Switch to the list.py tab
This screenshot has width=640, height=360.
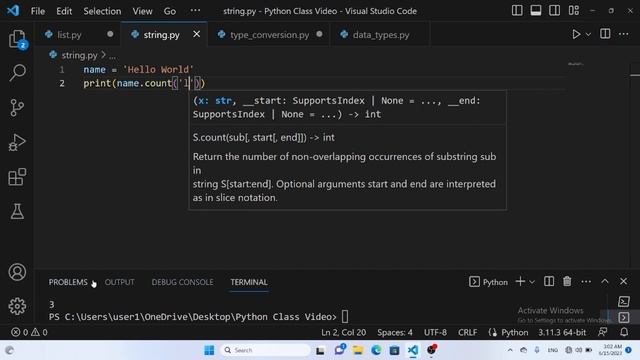[69, 35]
